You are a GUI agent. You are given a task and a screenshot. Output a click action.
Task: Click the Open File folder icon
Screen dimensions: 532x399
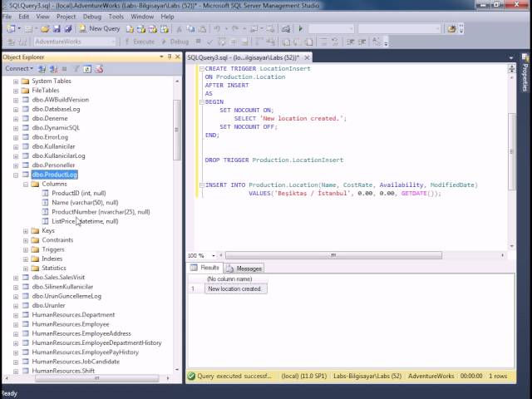(x=45, y=29)
